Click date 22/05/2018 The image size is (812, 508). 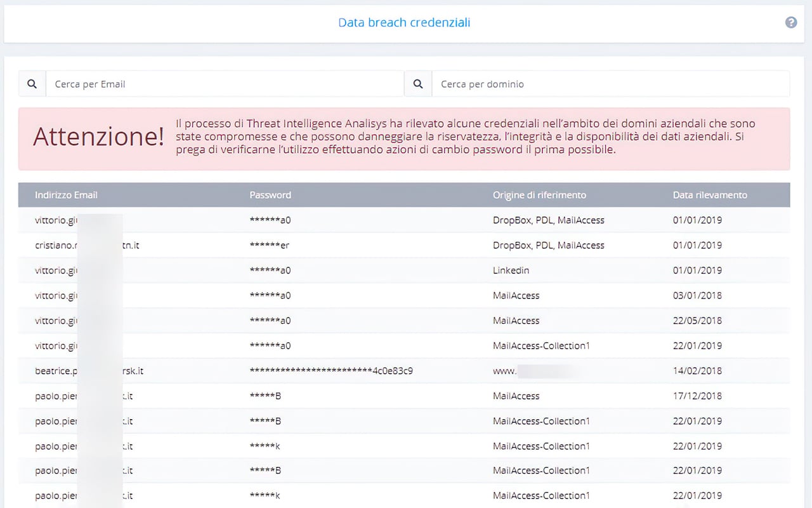pyautogui.click(x=697, y=321)
